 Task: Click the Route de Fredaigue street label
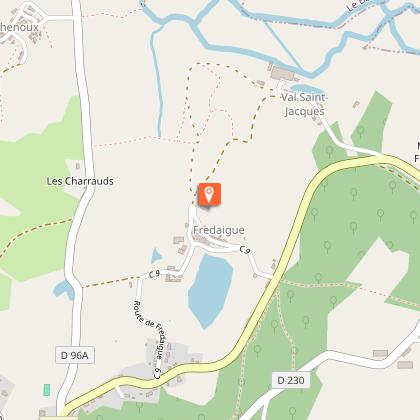(x=149, y=330)
